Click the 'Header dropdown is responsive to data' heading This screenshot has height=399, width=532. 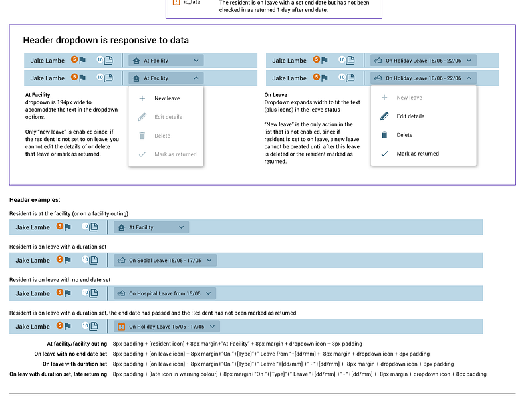(106, 40)
